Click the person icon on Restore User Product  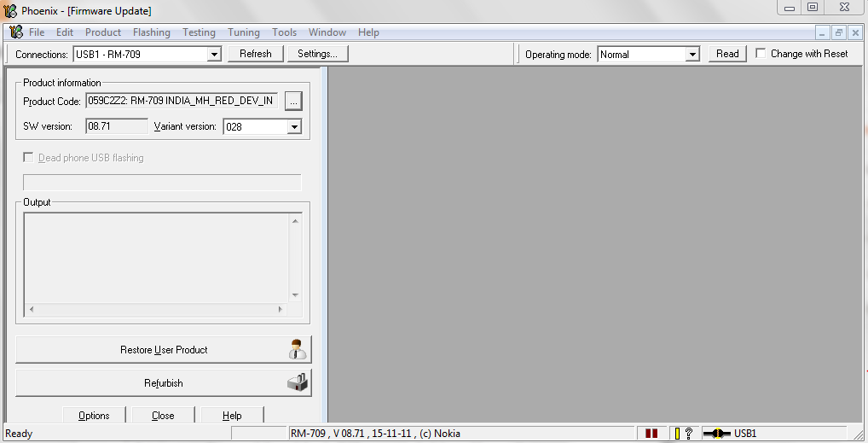[298, 349]
